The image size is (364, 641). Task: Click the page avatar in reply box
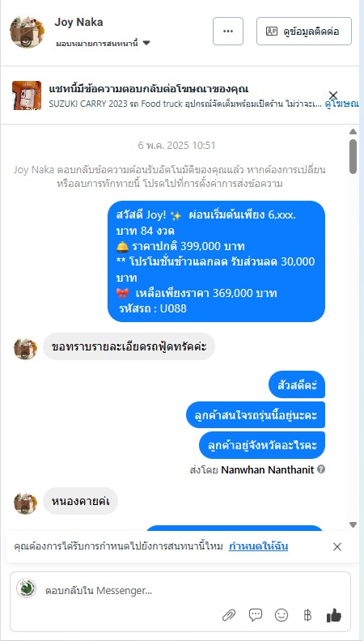26,588
